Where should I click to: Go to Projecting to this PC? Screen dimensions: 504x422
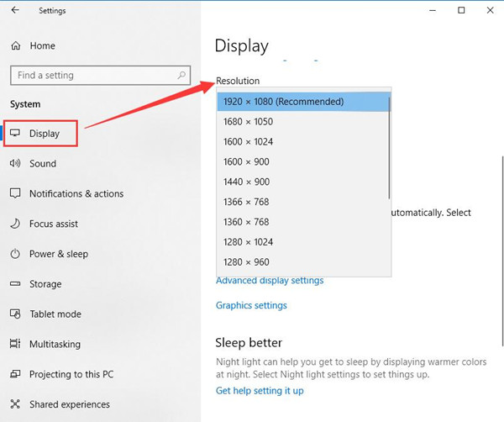[71, 375]
